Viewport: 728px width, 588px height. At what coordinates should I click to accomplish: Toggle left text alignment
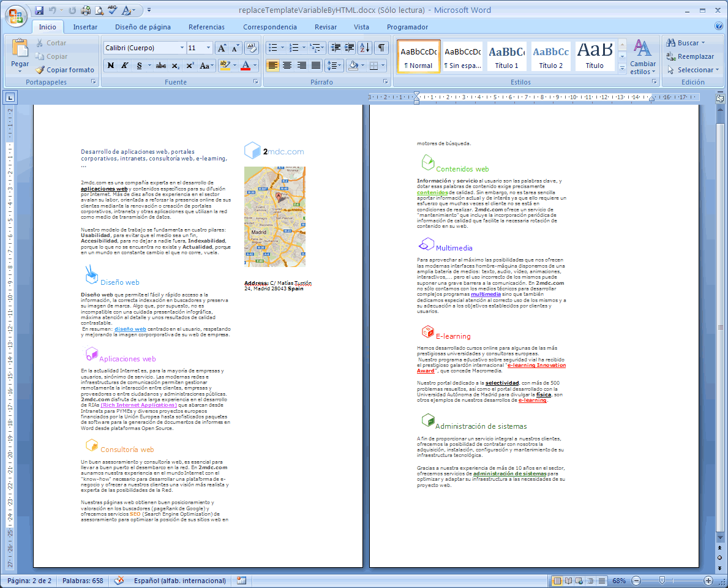(x=273, y=66)
